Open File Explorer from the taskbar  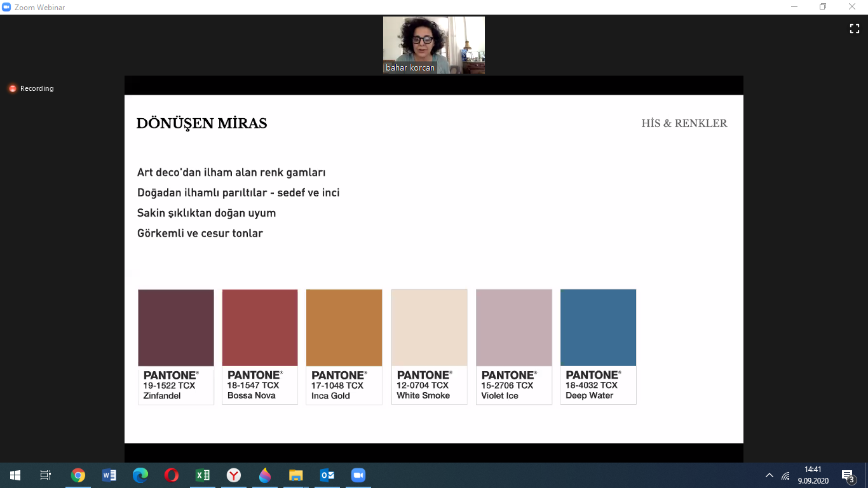296,475
